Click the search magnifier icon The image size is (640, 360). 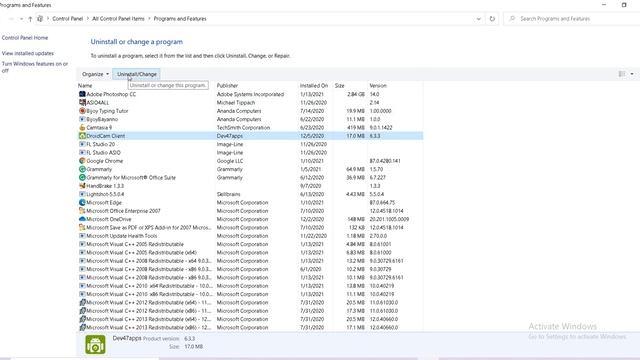tap(512, 19)
